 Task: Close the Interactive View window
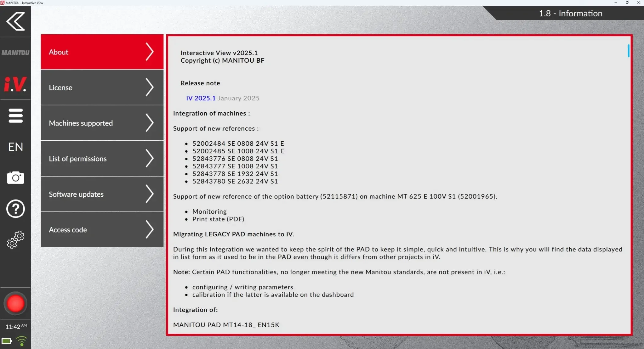click(x=638, y=3)
